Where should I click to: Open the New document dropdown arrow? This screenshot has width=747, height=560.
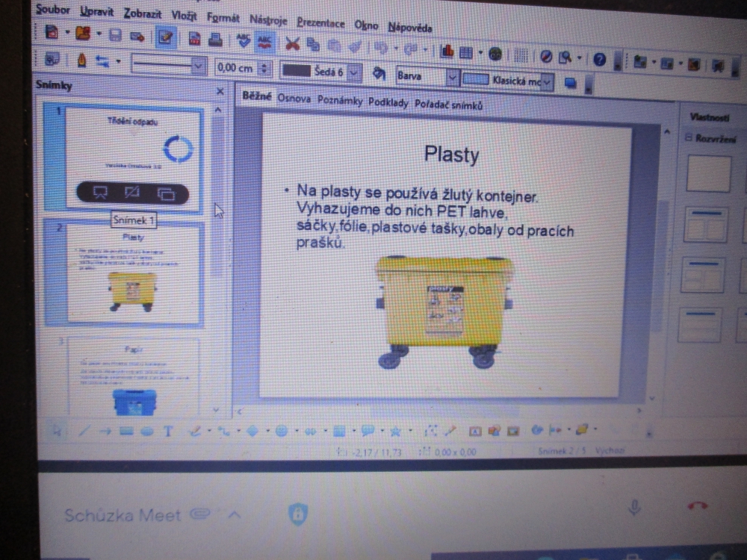[67, 32]
